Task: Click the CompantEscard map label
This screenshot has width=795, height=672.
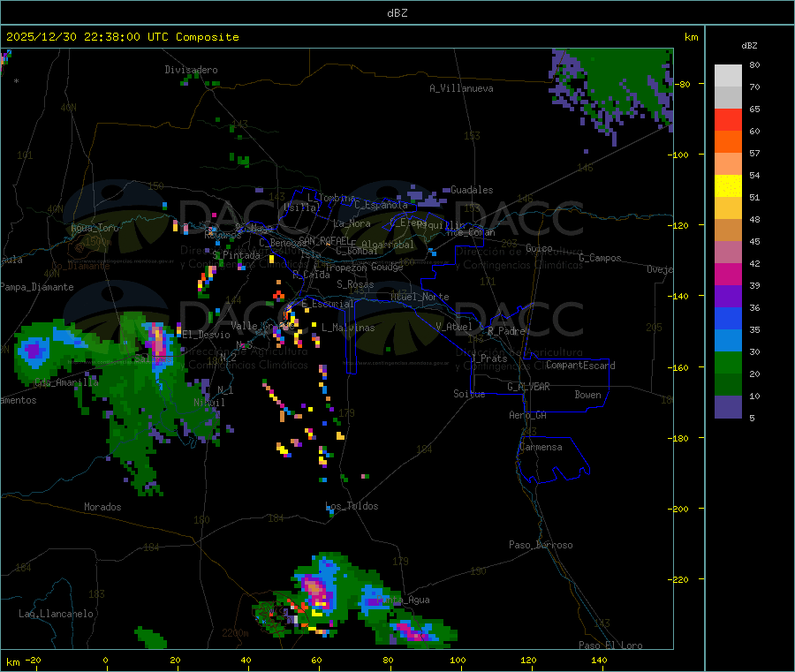Action: 580,365
